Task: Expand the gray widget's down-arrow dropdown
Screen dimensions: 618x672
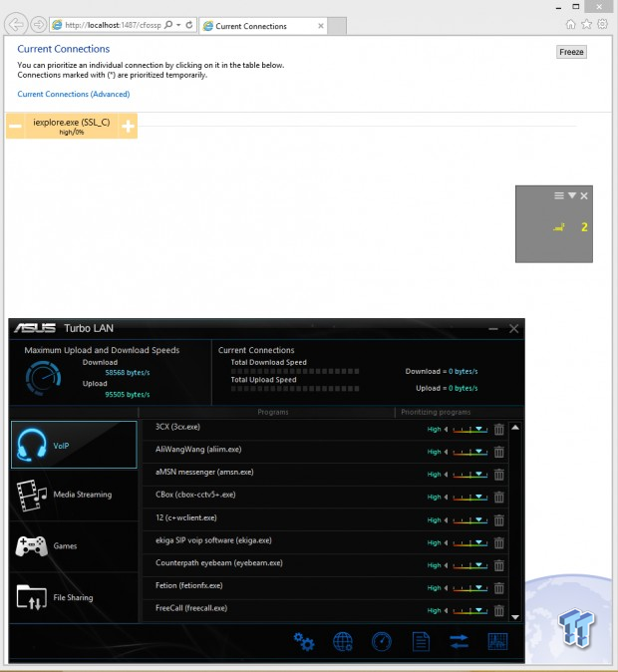Action: point(572,196)
